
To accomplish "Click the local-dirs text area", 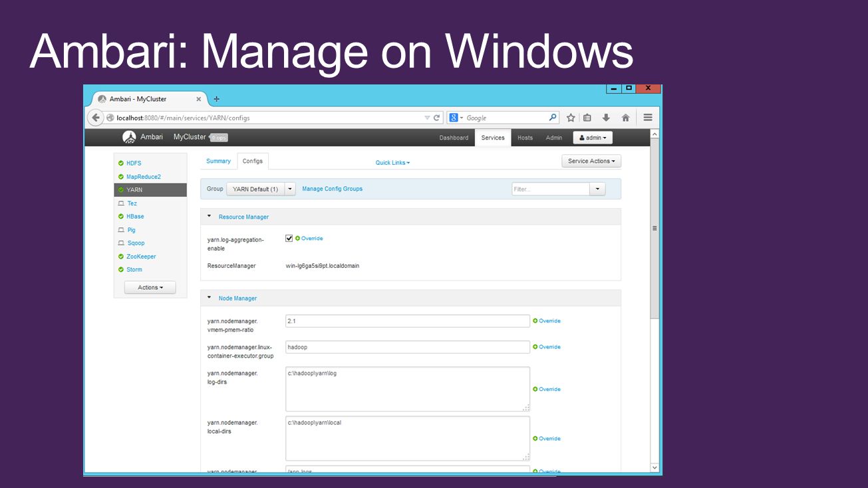I will pyautogui.click(x=408, y=438).
